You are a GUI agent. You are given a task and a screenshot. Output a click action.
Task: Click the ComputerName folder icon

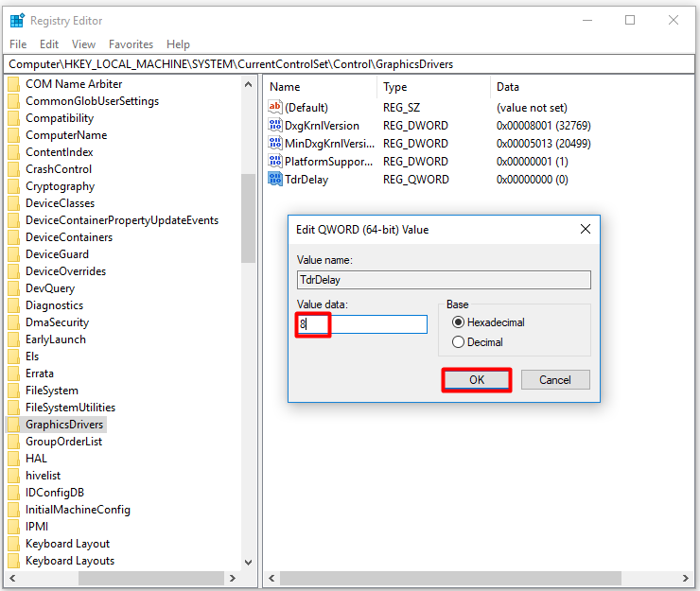tap(14, 135)
